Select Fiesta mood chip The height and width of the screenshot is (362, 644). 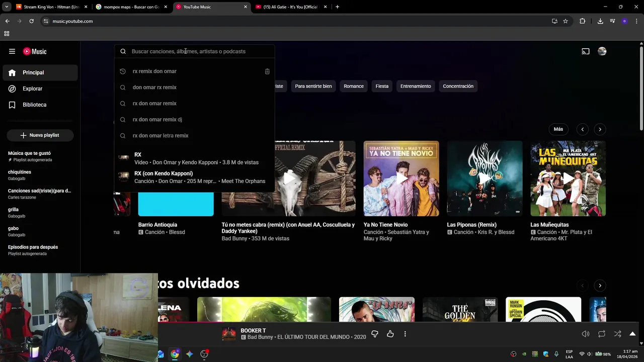coord(382,86)
